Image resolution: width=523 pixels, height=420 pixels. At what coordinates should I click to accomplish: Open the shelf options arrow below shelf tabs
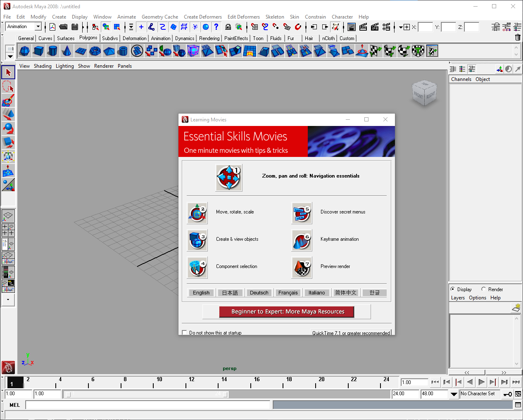pos(10,56)
